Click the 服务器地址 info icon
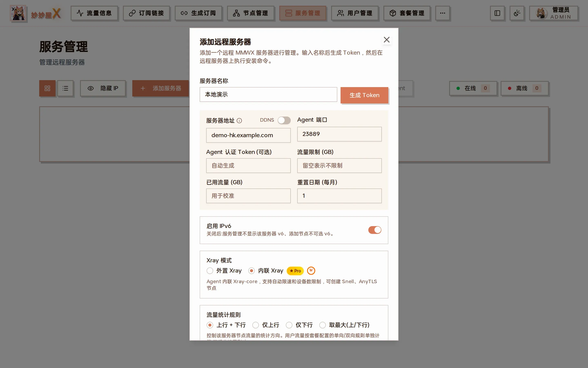Image resolution: width=588 pixels, height=368 pixels. coord(239,121)
